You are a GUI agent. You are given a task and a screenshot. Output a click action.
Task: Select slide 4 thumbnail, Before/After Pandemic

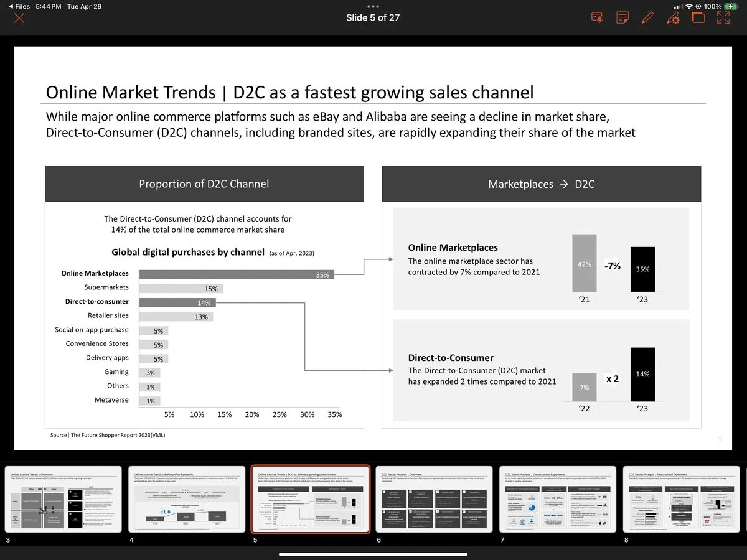(x=187, y=500)
